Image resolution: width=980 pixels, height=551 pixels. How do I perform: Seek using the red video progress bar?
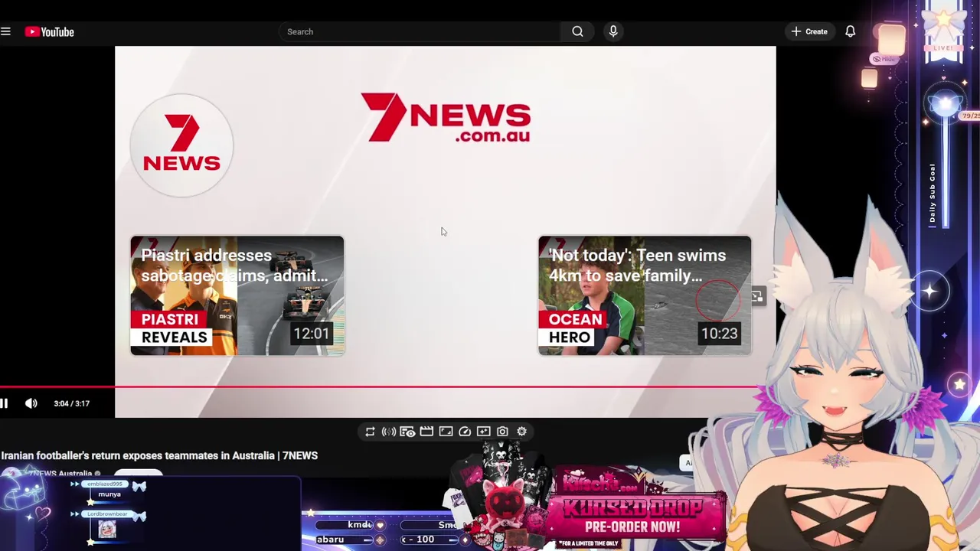[x=379, y=386]
